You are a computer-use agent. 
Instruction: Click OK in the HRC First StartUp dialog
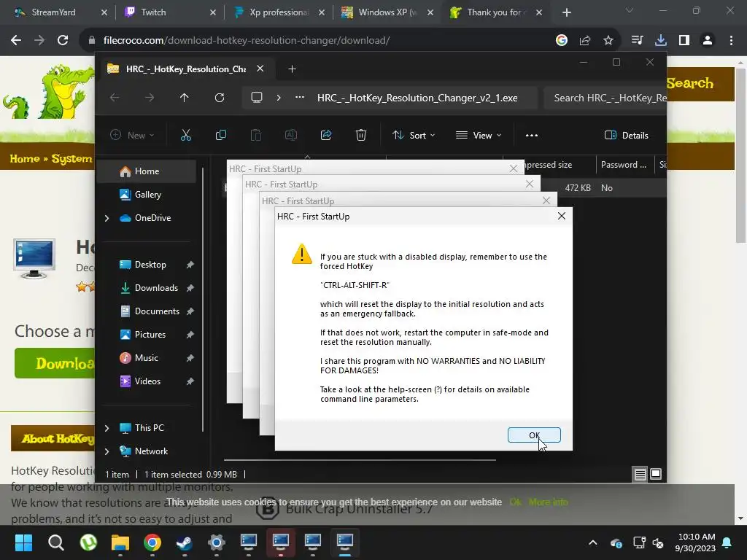point(534,435)
